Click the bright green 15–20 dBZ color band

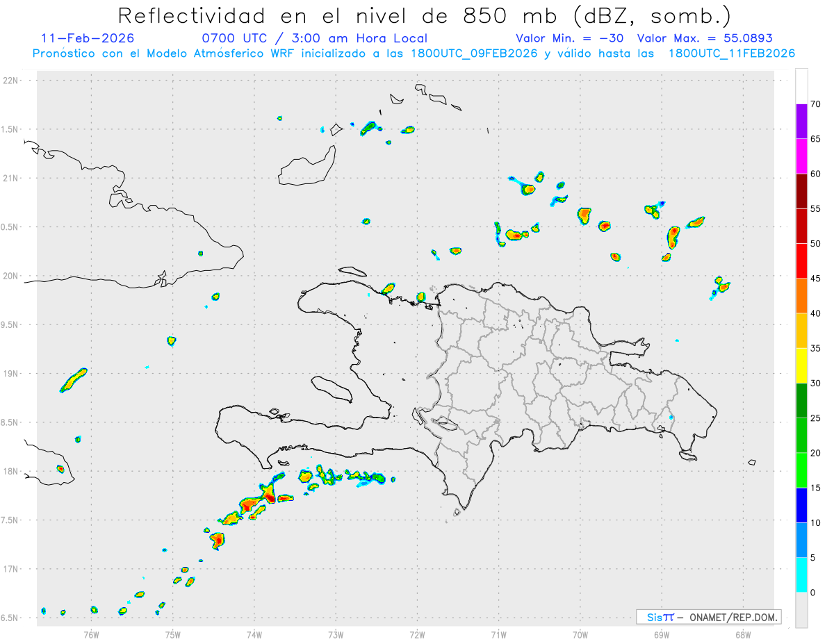pyautogui.click(x=801, y=470)
